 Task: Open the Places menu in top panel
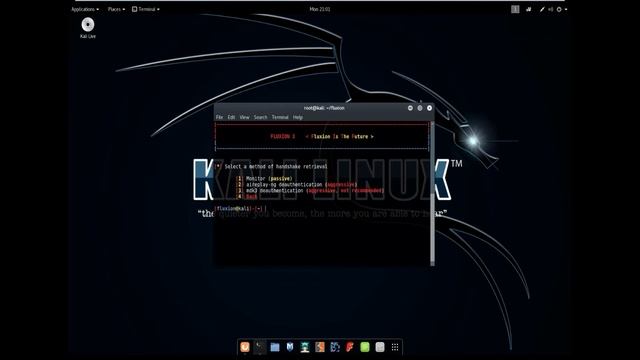116,9
